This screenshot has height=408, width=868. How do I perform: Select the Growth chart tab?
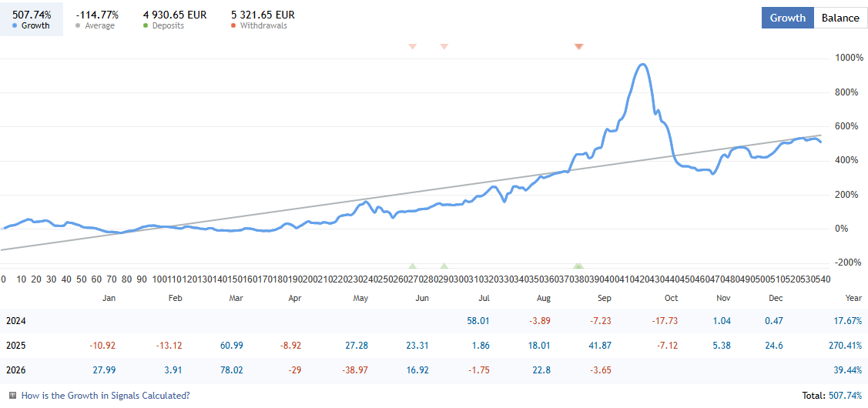pos(788,18)
